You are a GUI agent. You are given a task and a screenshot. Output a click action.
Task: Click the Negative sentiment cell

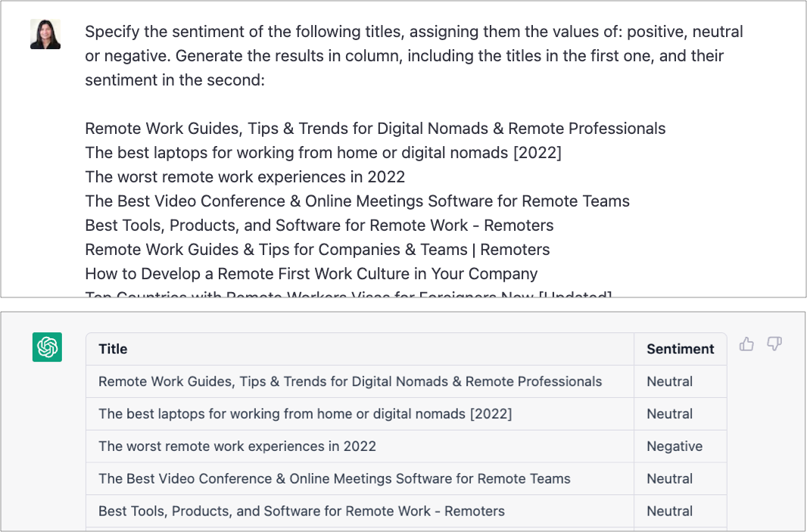coord(674,446)
